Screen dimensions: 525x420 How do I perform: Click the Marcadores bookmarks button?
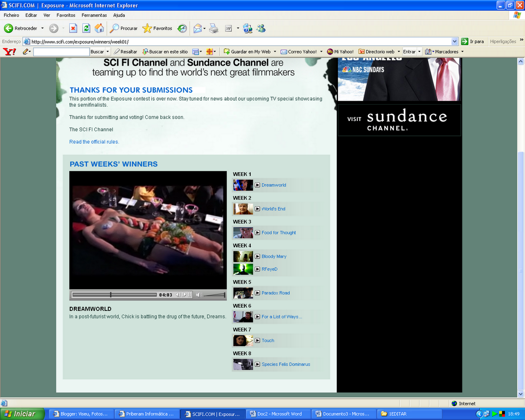[441, 52]
